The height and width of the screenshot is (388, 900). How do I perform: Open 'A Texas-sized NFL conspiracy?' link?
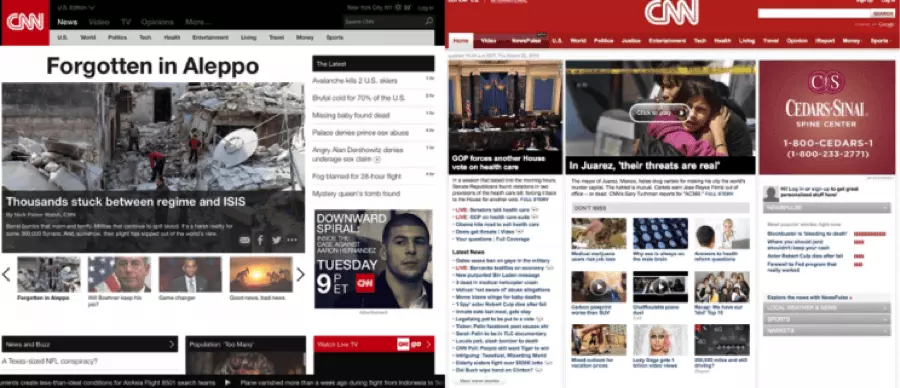[x=49, y=361]
